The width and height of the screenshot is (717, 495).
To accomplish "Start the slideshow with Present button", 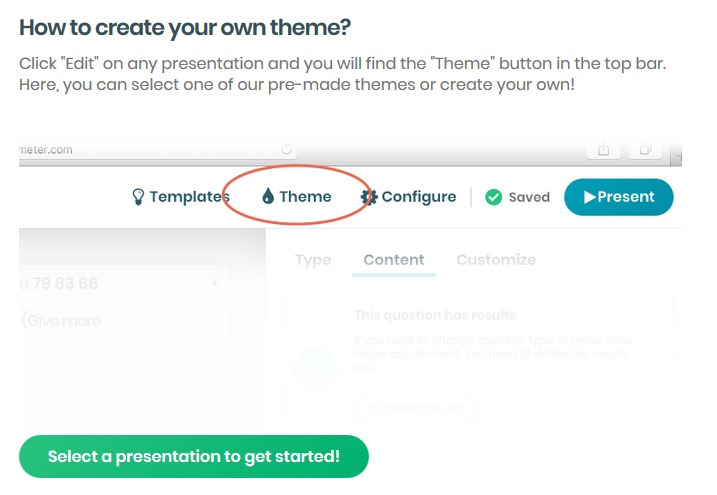I will click(x=618, y=197).
